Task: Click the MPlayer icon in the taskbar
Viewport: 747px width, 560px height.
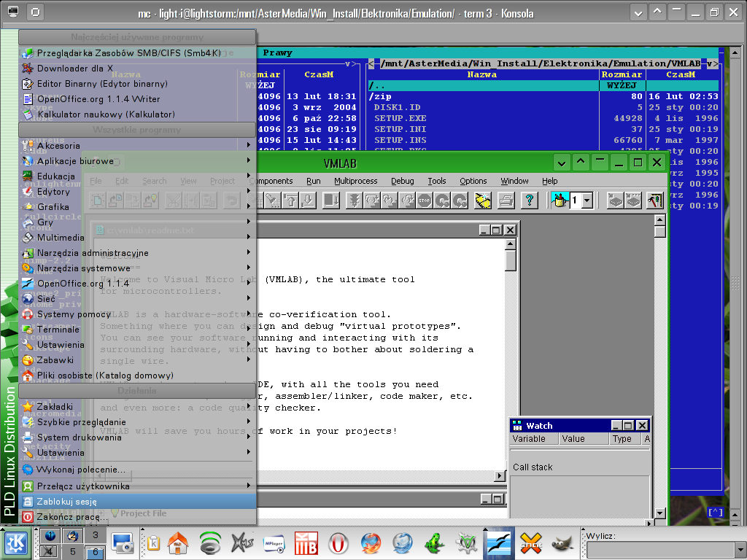Action: [274, 543]
